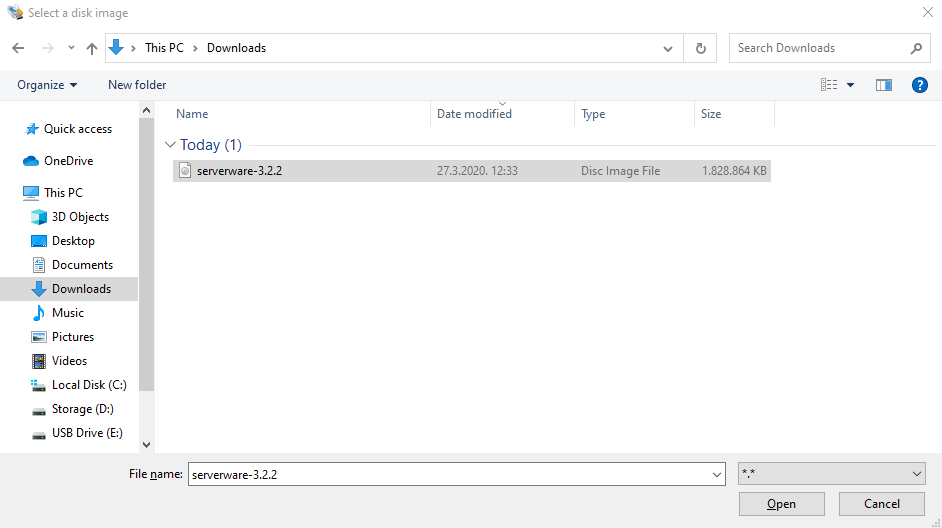Collapse the Today (1) group
The height and width of the screenshot is (528, 942).
170,145
